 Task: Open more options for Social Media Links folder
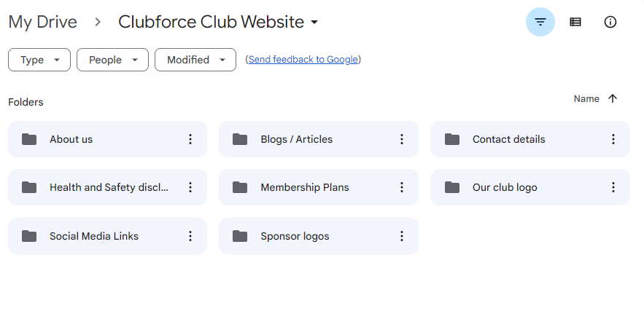coord(190,236)
